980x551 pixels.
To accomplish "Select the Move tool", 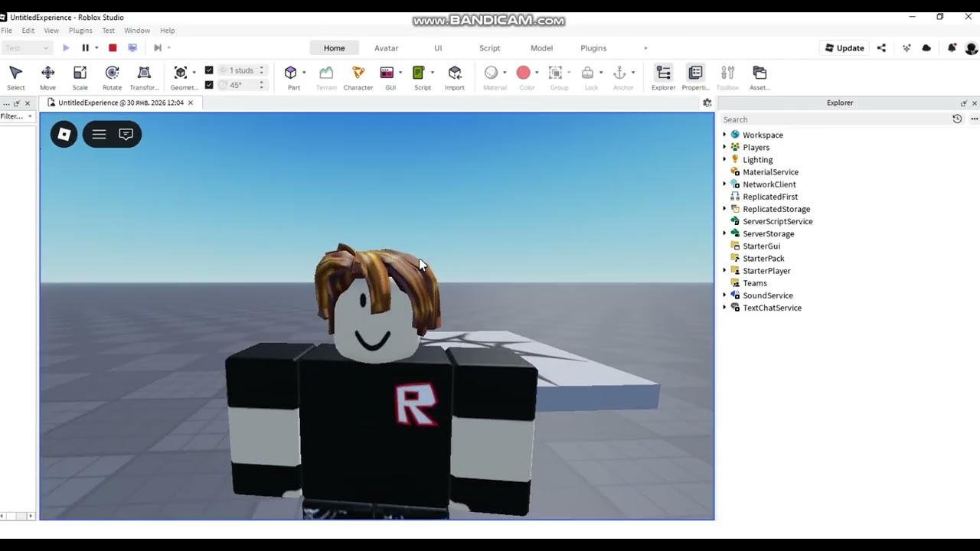I will pyautogui.click(x=47, y=77).
